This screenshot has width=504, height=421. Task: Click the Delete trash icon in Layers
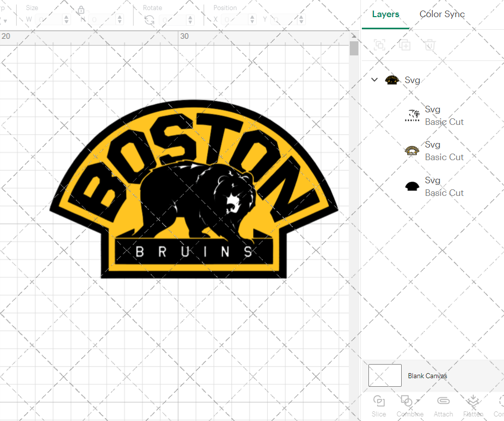429,45
